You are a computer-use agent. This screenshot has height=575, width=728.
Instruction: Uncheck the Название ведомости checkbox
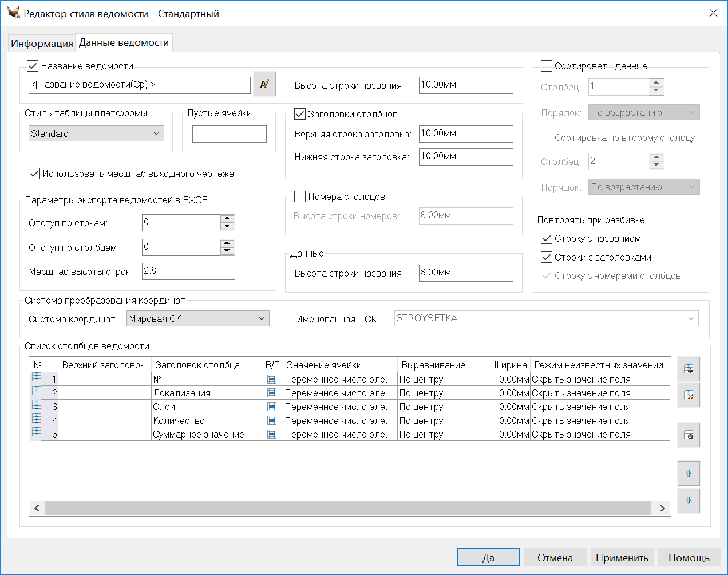point(33,66)
